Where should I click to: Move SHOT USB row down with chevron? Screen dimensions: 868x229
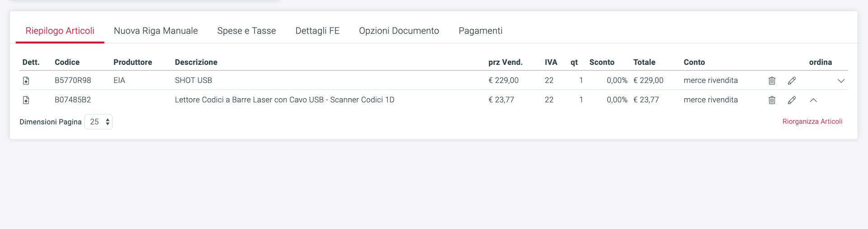pos(841,81)
